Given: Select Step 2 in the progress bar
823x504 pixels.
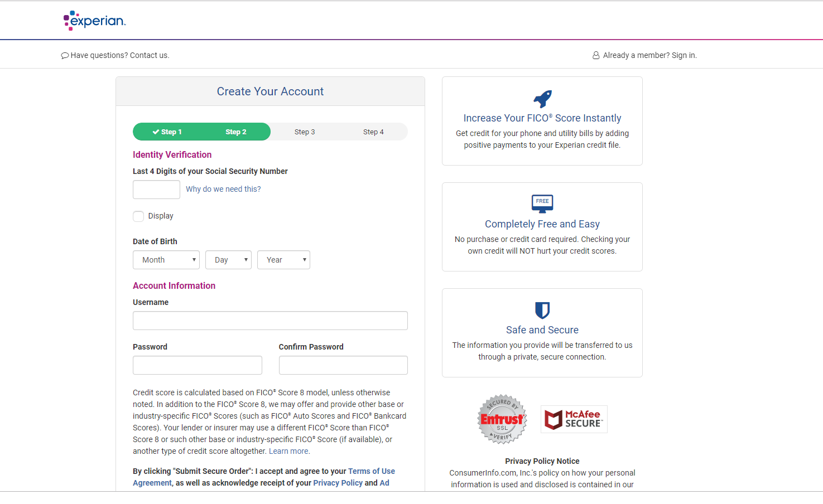Looking at the screenshot, I should click(236, 132).
